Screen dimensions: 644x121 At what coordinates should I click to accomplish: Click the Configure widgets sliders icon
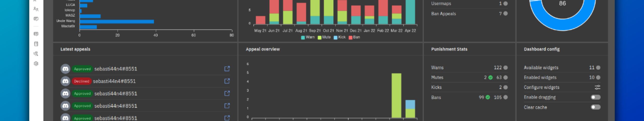tap(597, 87)
